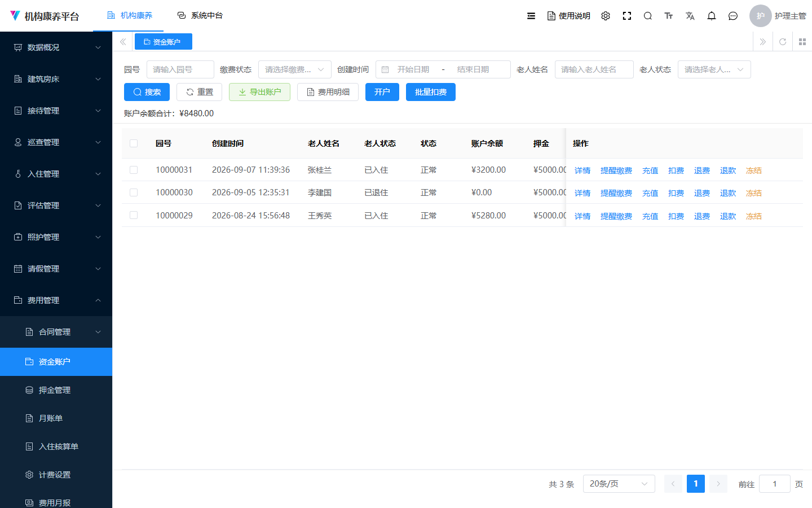The height and width of the screenshot is (508, 812).
Task: Open the tab grid menu icon
Action: click(802, 42)
